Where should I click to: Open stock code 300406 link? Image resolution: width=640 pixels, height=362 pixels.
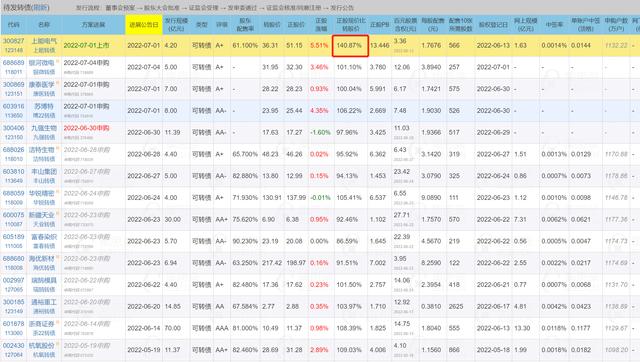point(13,128)
